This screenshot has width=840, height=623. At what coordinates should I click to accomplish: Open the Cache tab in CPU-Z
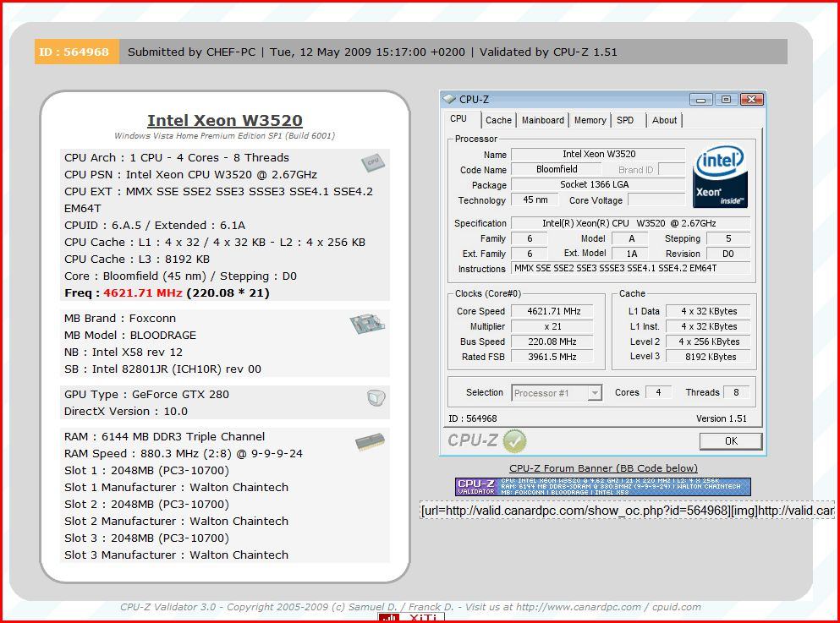click(x=498, y=120)
